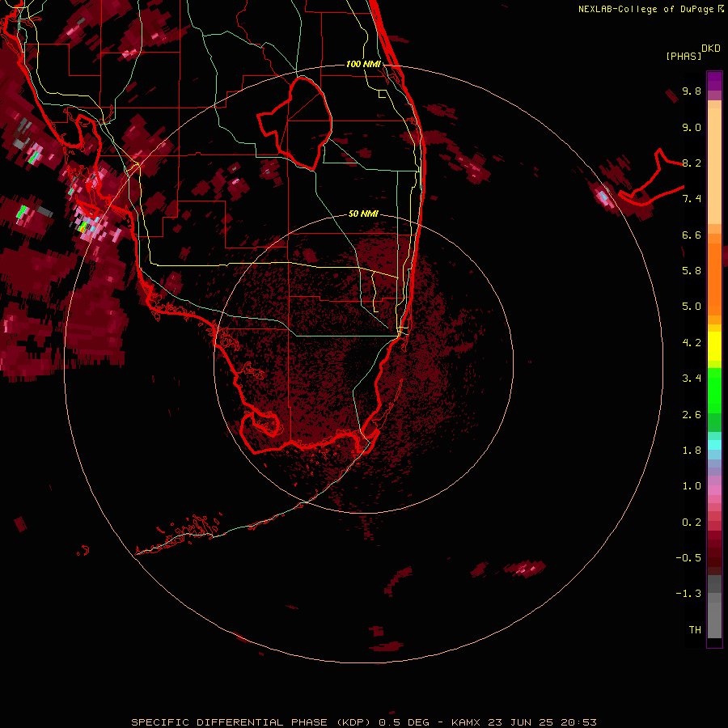Click the 9.0 value on the color scale

(x=692, y=127)
